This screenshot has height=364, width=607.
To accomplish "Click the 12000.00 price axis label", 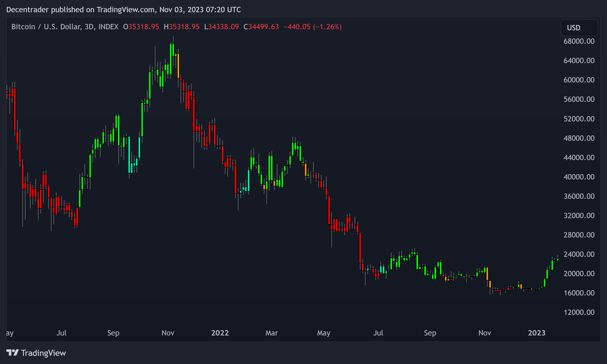I will tap(579, 312).
